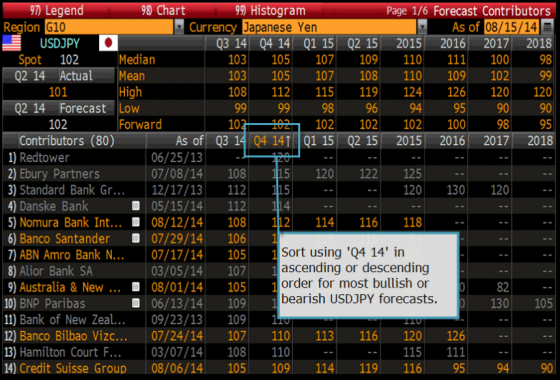This screenshot has width=560, height=380.
Task: Select contributor 4) Danske Bank
Action: 54,206
